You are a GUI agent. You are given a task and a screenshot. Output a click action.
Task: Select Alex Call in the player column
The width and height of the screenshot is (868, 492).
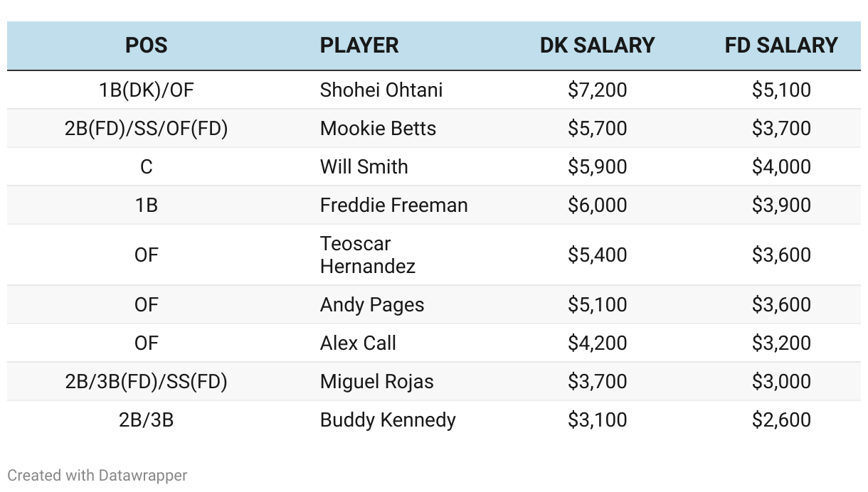(x=358, y=343)
